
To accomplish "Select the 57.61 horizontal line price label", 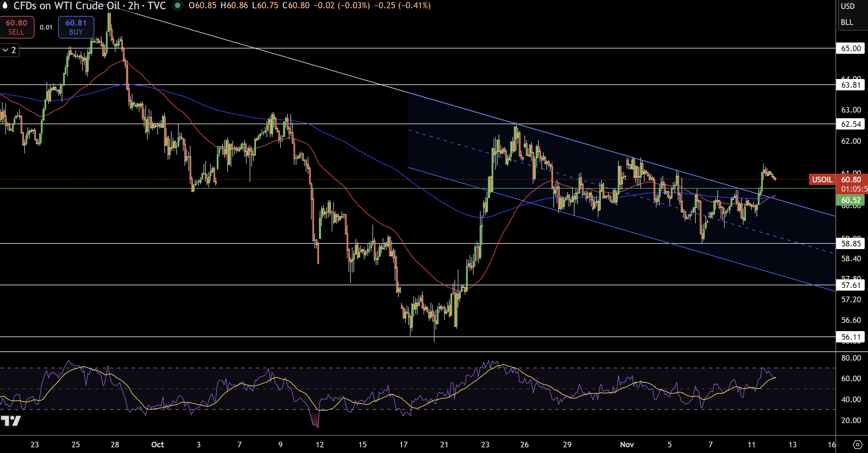I will pyautogui.click(x=850, y=285).
